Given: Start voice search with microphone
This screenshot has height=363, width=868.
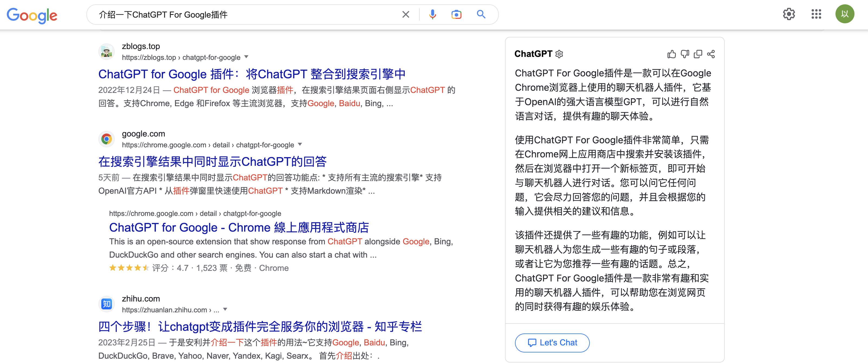Looking at the screenshot, I should 433,15.
